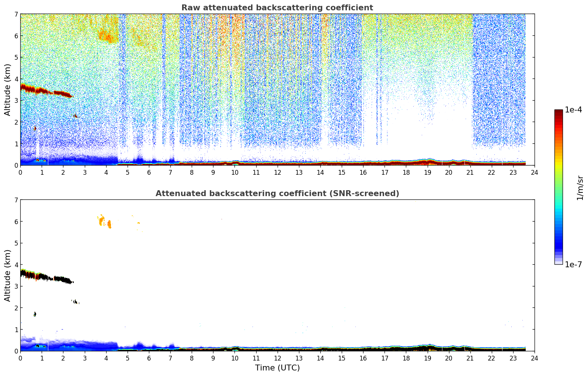
Task: Click the orange 6 km cloud patch in the SNR-screened plot
Action: (105, 222)
